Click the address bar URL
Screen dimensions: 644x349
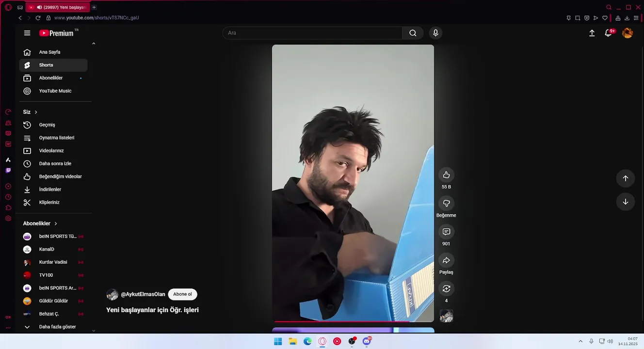click(97, 18)
